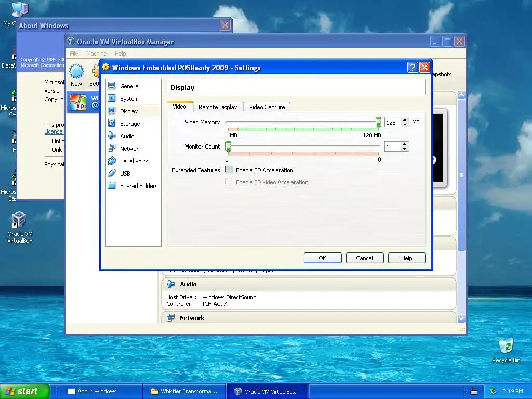
Task: Click the 'Windows DirectSound' host driver value
Action: coord(229,297)
